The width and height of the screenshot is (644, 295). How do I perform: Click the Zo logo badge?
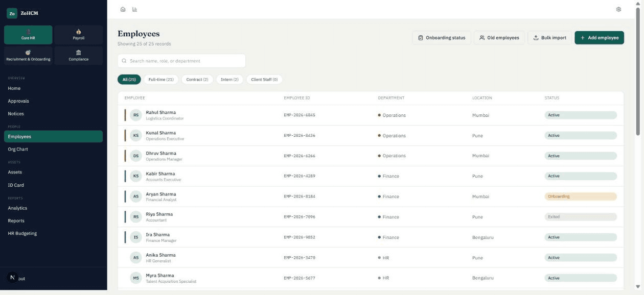(12, 13)
